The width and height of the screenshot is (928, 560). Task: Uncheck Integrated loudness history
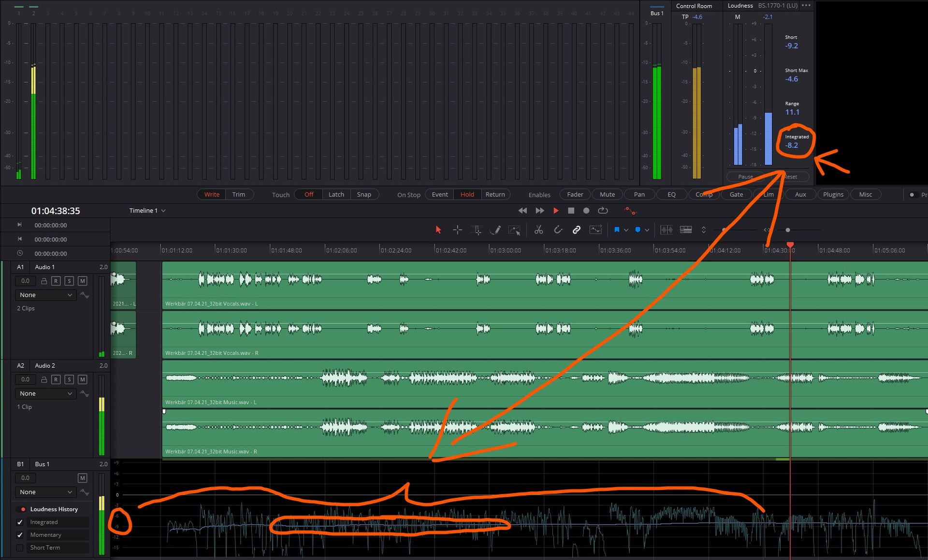pyautogui.click(x=20, y=522)
